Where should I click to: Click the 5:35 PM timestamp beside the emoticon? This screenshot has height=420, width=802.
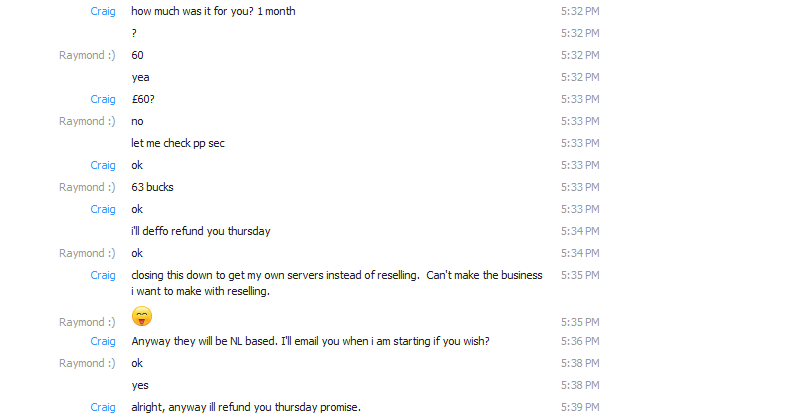580,322
